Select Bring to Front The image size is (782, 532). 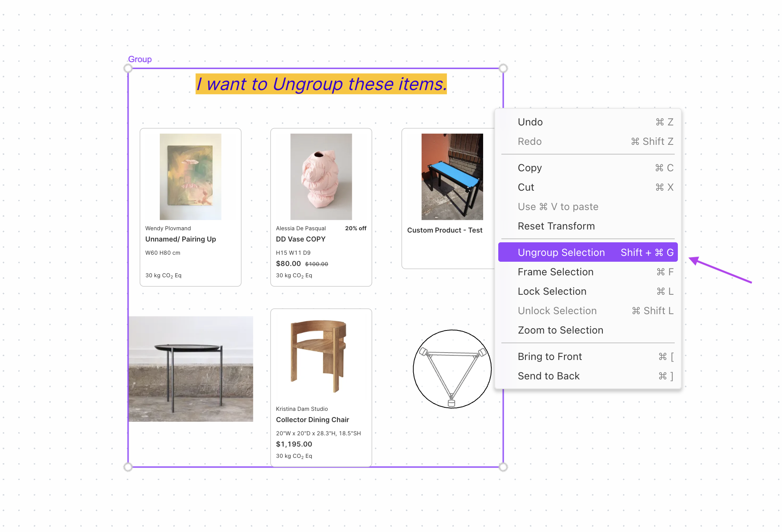pos(588,356)
